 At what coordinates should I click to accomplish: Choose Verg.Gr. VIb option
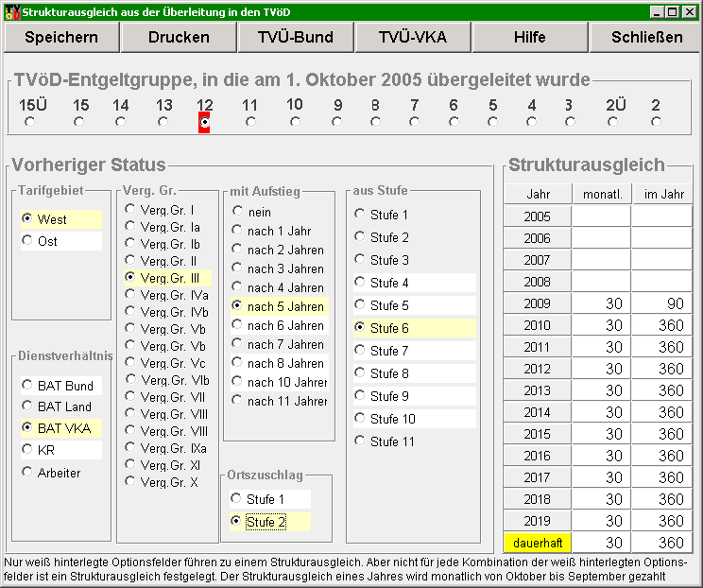[x=167, y=380]
